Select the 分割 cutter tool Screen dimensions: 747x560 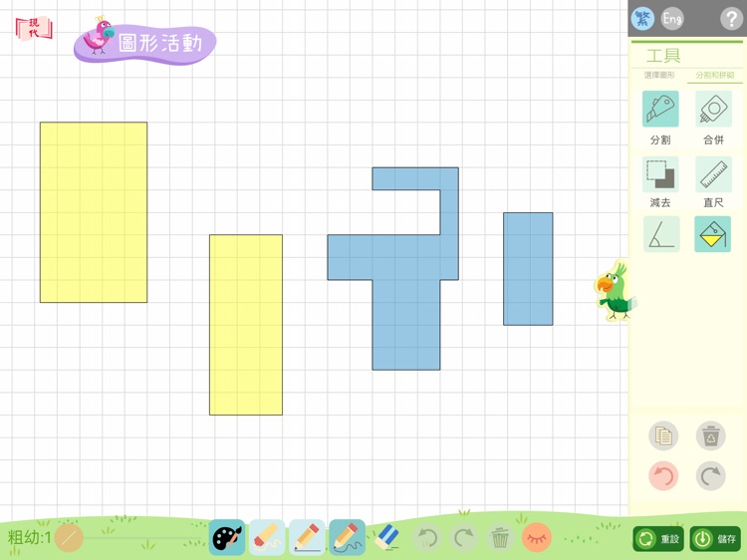pyautogui.click(x=660, y=109)
